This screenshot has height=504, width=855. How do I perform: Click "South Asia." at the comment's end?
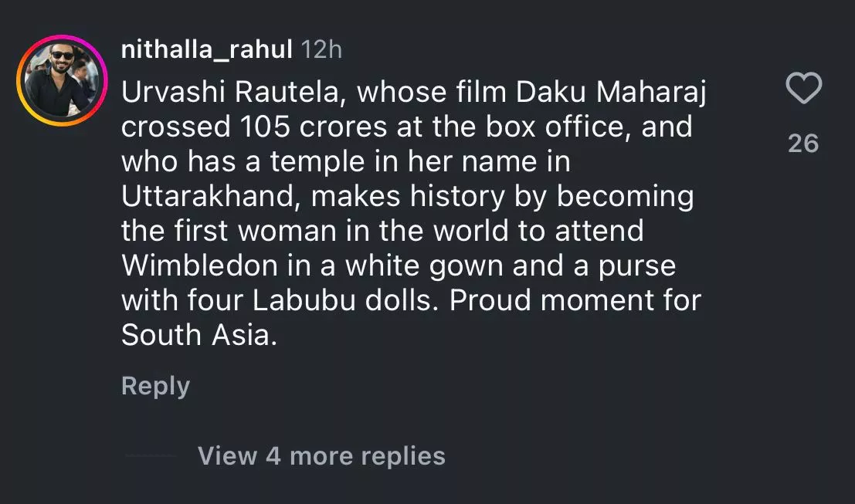click(x=198, y=335)
